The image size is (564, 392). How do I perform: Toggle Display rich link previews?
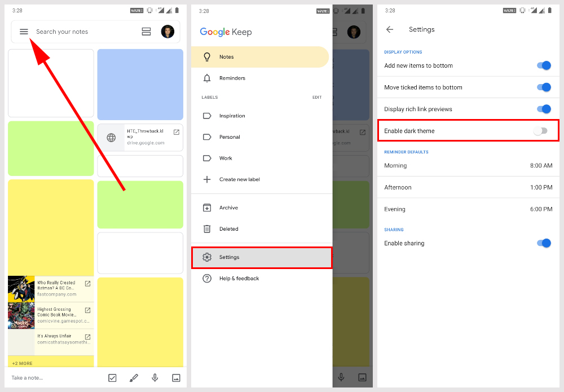tap(544, 109)
